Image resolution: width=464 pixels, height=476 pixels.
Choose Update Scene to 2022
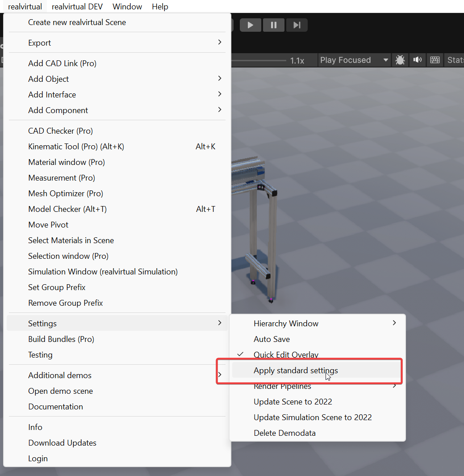pos(317,402)
